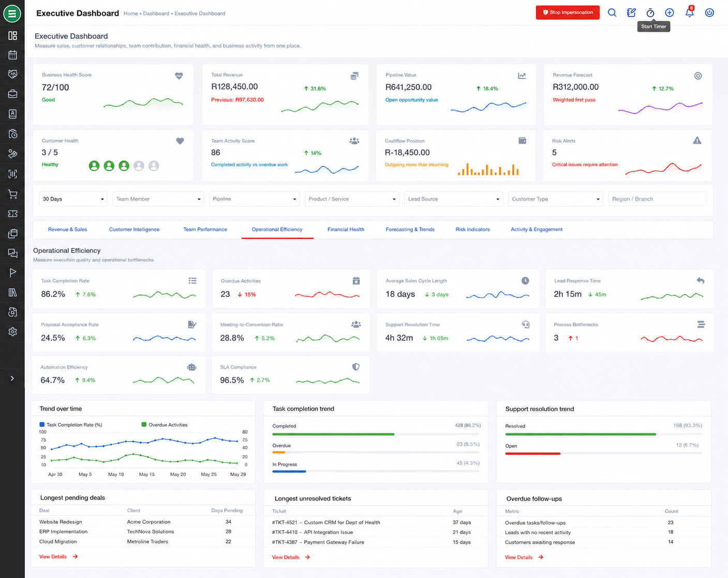This screenshot has height=578, width=728.
Task: Click the Automation Efficiency robot icon
Action: 191,367
